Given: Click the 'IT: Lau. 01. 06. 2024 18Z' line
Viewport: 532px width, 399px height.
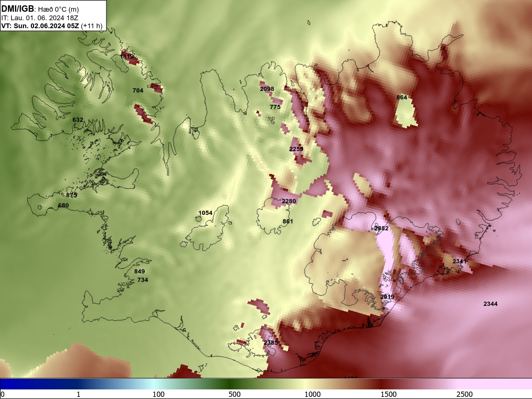Looking at the screenshot, I should pos(40,18).
